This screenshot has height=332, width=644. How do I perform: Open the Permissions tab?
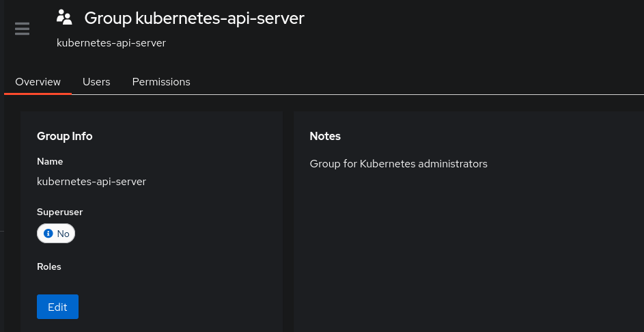pos(161,82)
